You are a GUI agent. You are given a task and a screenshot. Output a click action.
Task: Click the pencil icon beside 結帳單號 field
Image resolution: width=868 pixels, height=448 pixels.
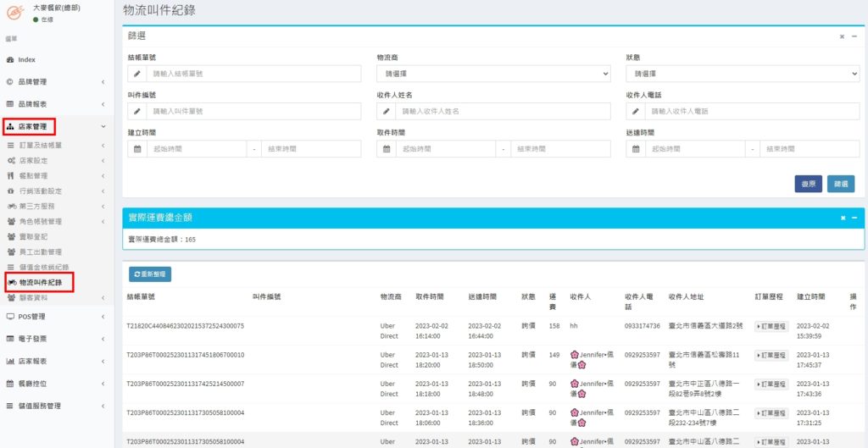coord(137,74)
